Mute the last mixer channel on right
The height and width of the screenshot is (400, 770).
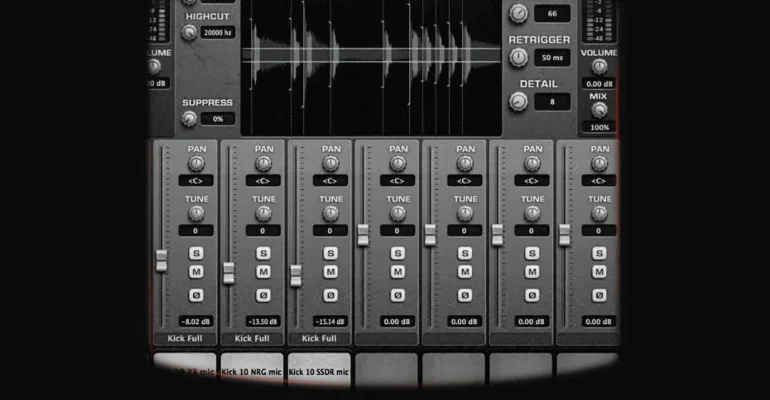(x=599, y=272)
